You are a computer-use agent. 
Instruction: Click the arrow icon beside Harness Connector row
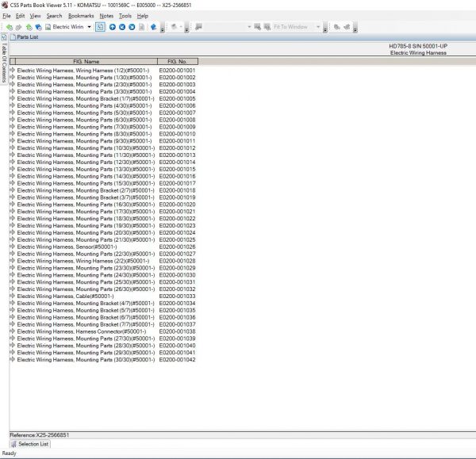pyautogui.click(x=13, y=331)
